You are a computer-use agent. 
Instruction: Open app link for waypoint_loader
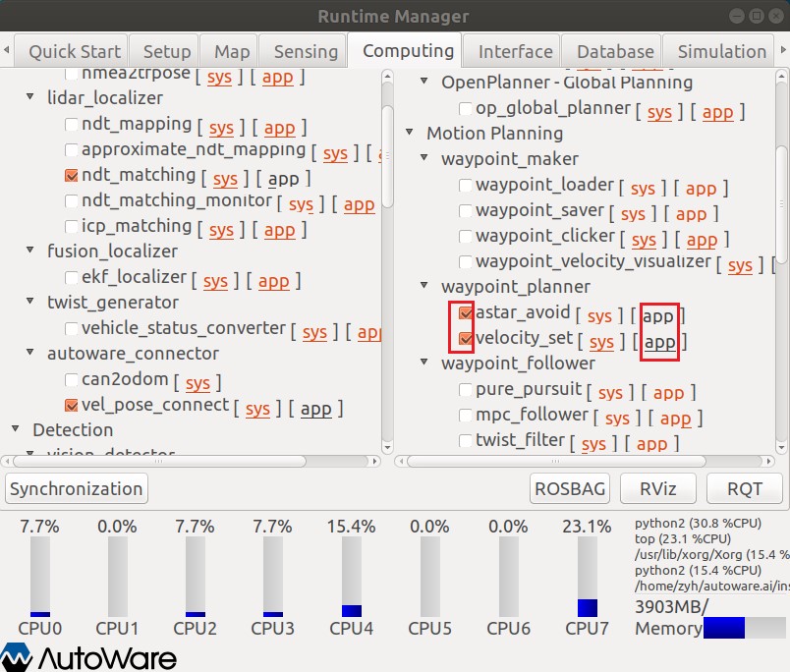(701, 189)
